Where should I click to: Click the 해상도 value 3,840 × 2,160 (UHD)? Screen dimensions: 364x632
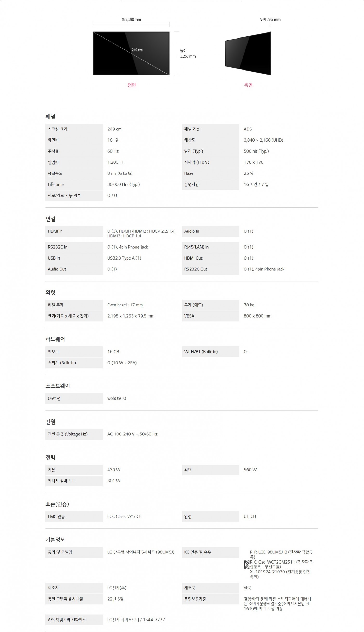(263, 140)
